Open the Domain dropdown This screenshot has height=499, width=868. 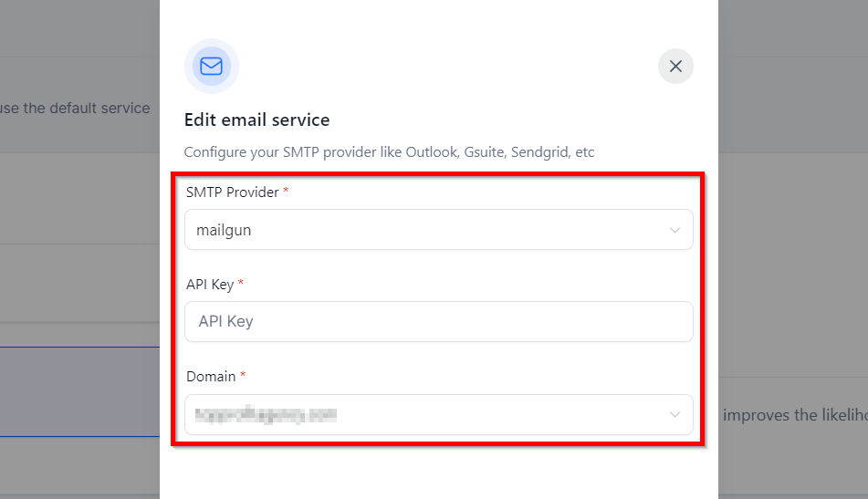(x=438, y=414)
